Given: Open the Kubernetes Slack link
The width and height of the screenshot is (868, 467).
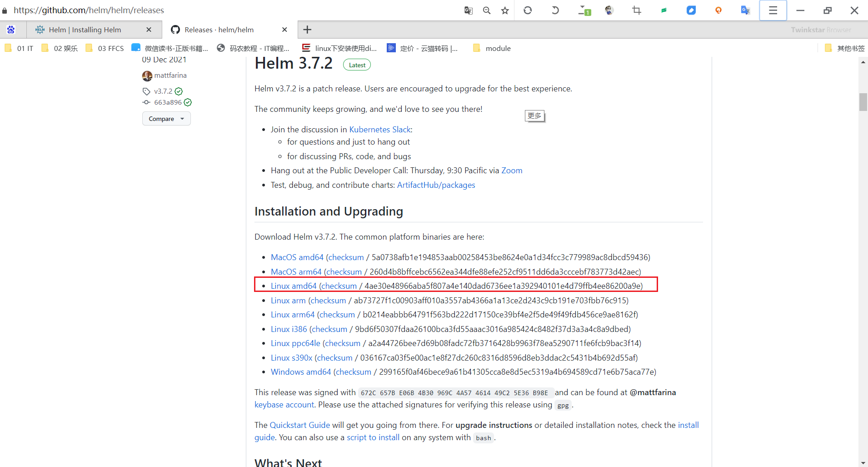Looking at the screenshot, I should pos(380,130).
